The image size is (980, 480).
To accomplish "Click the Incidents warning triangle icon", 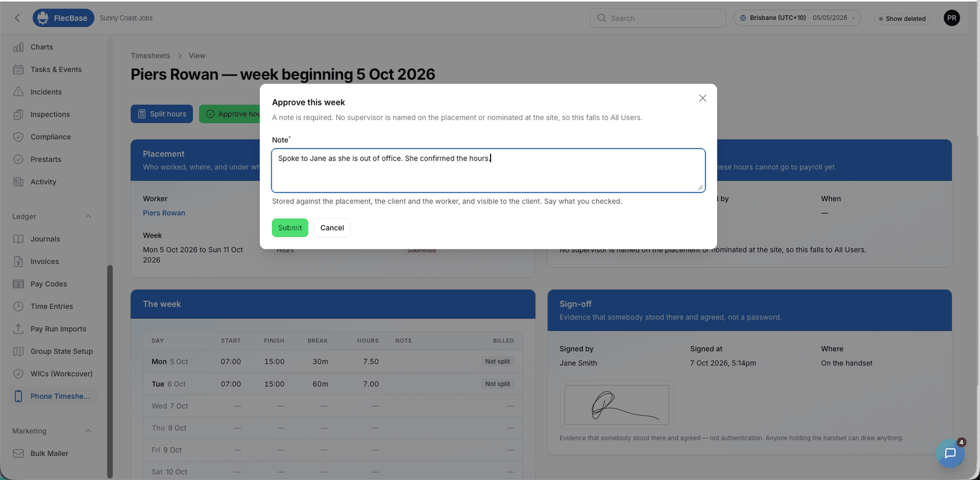I will [x=18, y=92].
